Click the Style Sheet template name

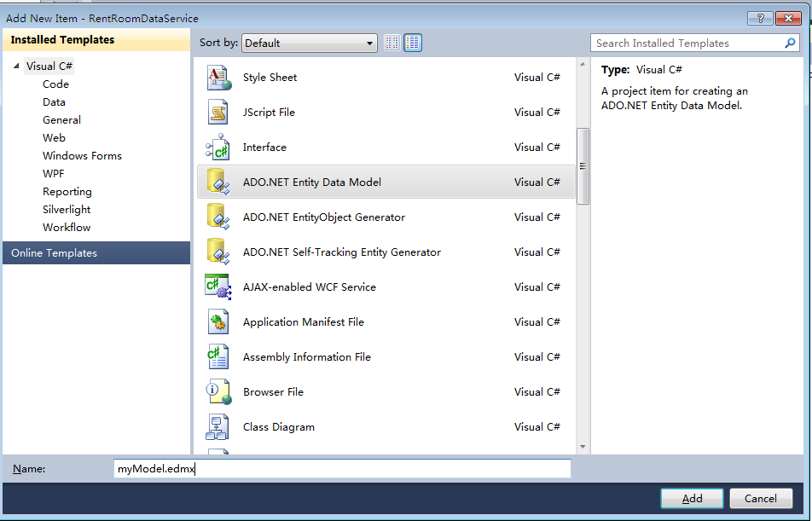(270, 77)
